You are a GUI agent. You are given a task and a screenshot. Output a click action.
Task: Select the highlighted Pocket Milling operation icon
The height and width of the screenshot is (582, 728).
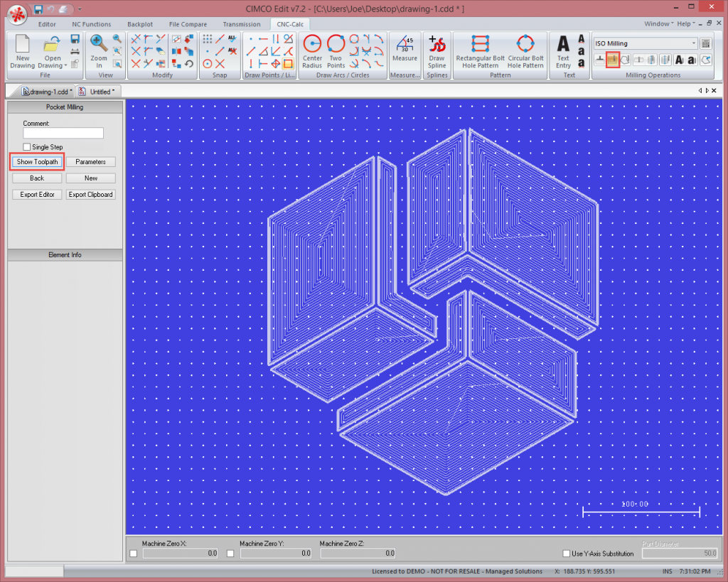click(x=613, y=60)
